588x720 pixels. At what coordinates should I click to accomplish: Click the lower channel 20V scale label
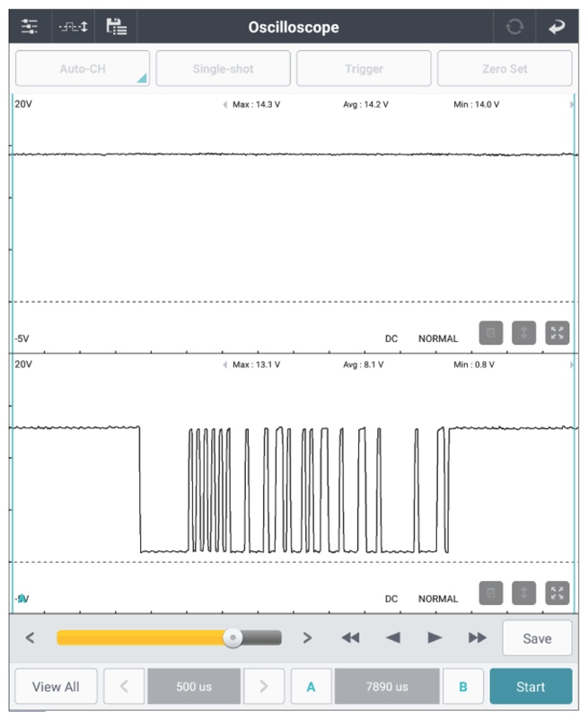pyautogui.click(x=23, y=364)
